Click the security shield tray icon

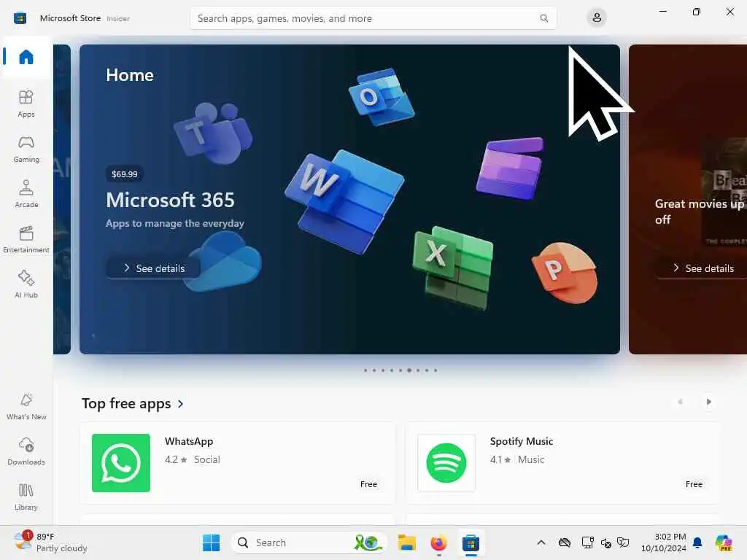point(623,542)
